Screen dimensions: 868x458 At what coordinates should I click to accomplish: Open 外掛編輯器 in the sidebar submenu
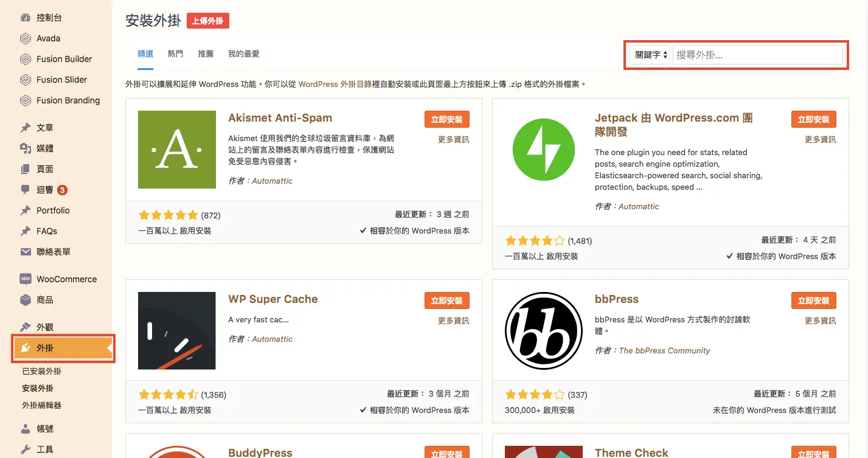tap(41, 405)
